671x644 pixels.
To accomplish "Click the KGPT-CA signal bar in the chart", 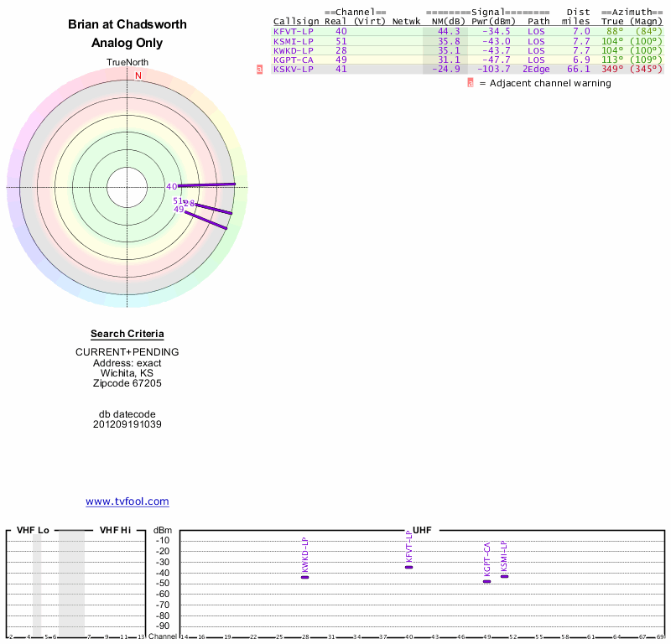I will [487, 581].
